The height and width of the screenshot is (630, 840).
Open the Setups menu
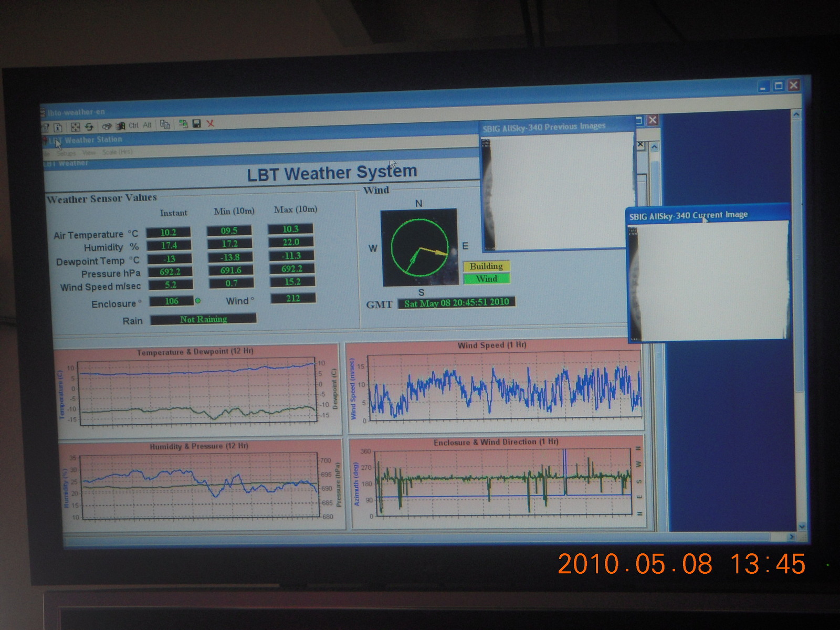66,153
